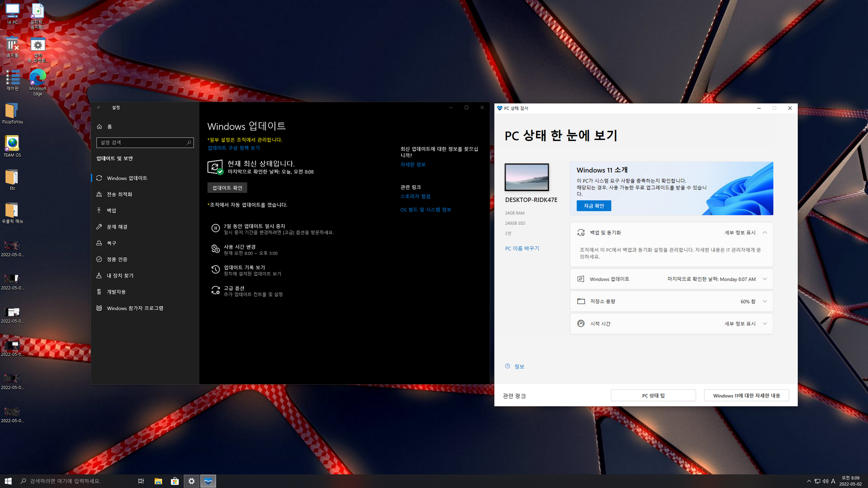Click the search magnifier in Settings
The image size is (868, 488).
189,142
